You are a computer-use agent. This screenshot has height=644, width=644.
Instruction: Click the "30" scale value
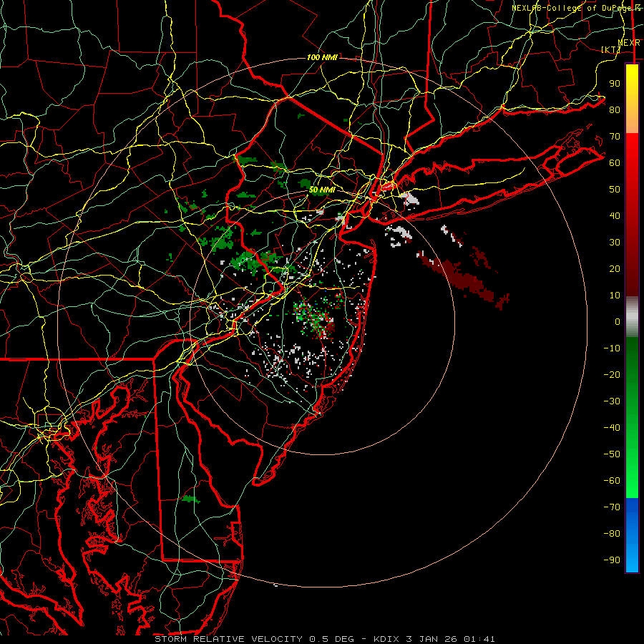[x=615, y=243]
